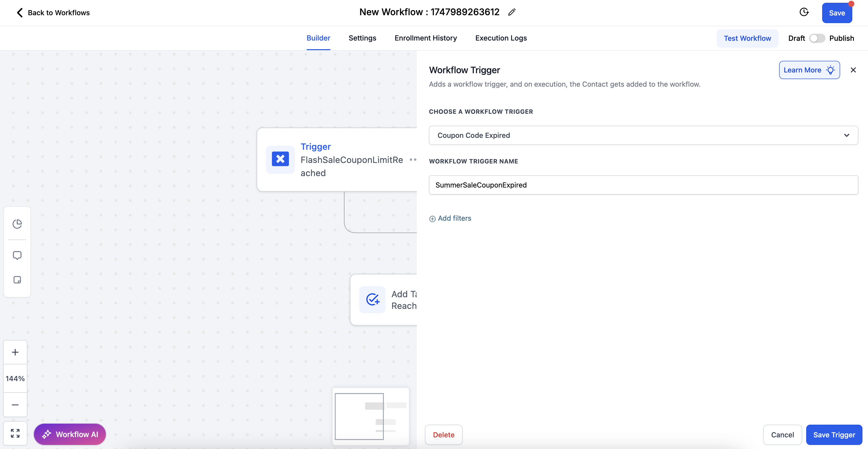868x449 pixels.
Task: Zoom in with the plus icon
Action: (15, 352)
